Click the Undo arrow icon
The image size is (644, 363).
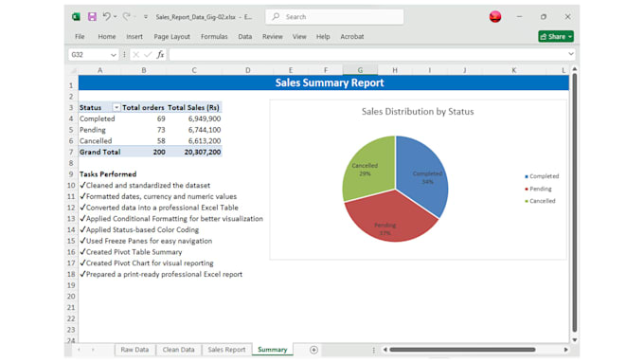point(106,16)
